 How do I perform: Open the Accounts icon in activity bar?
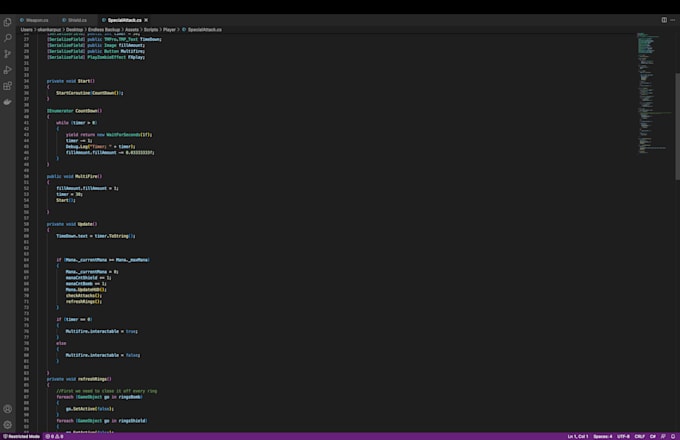click(8, 409)
